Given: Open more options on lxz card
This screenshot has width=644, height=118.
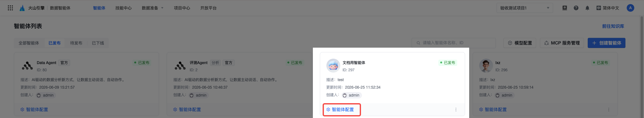Looking at the screenshot, I should tap(609, 109).
